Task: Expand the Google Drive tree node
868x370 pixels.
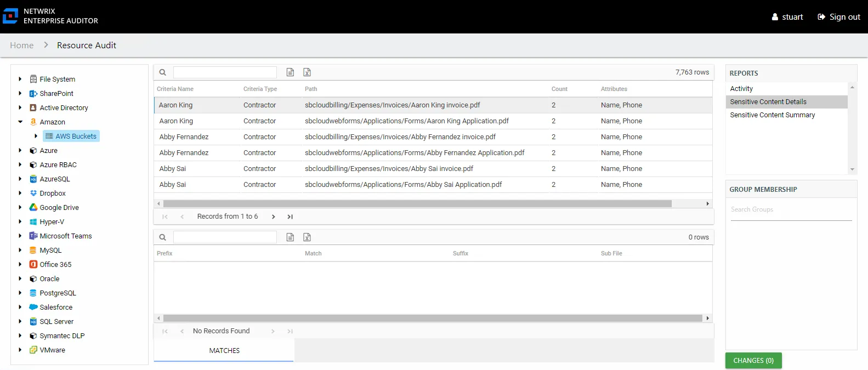Action: click(20, 207)
